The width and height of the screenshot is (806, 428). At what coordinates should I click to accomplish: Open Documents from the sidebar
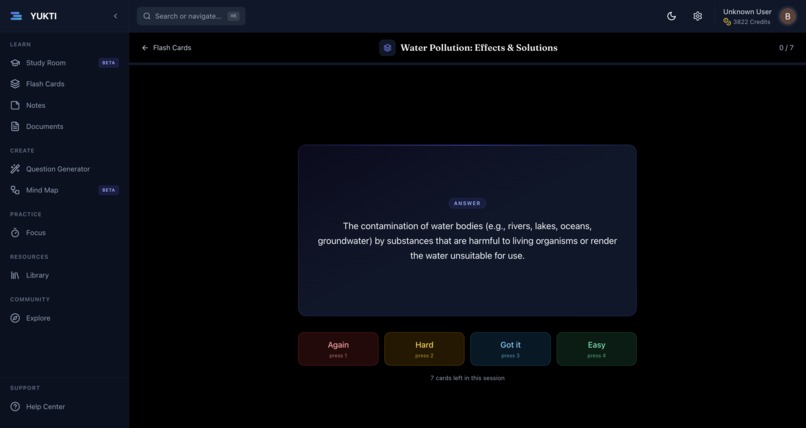pyautogui.click(x=64, y=126)
